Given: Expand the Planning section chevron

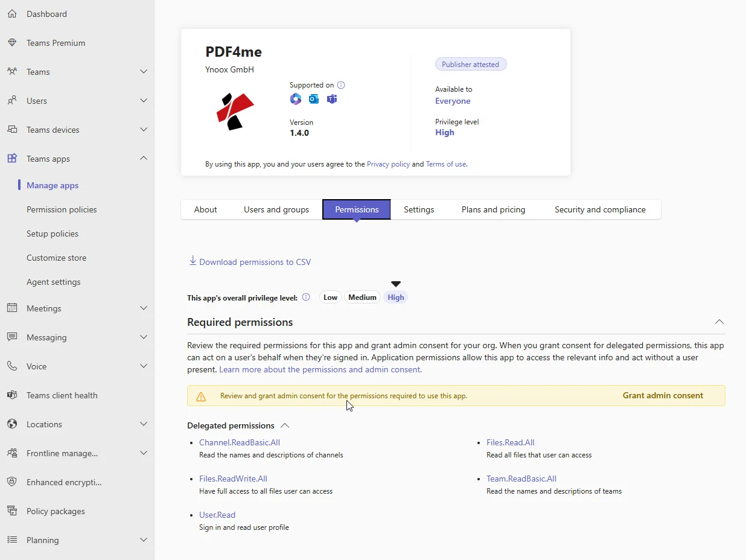Looking at the screenshot, I should (x=144, y=540).
